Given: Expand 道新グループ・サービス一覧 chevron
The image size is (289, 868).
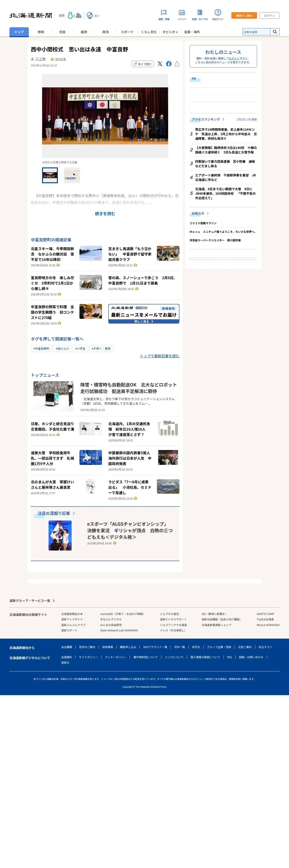Looking at the screenshot, I should (54, 601).
